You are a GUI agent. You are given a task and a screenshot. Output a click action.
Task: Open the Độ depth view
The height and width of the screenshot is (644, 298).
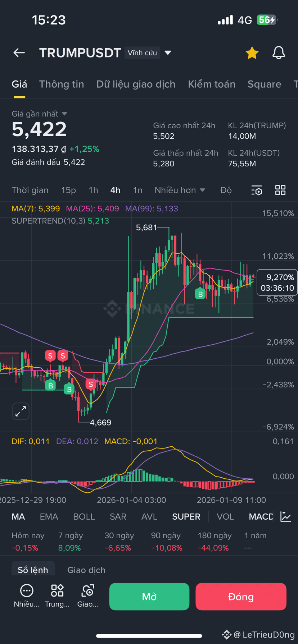pyautogui.click(x=226, y=190)
